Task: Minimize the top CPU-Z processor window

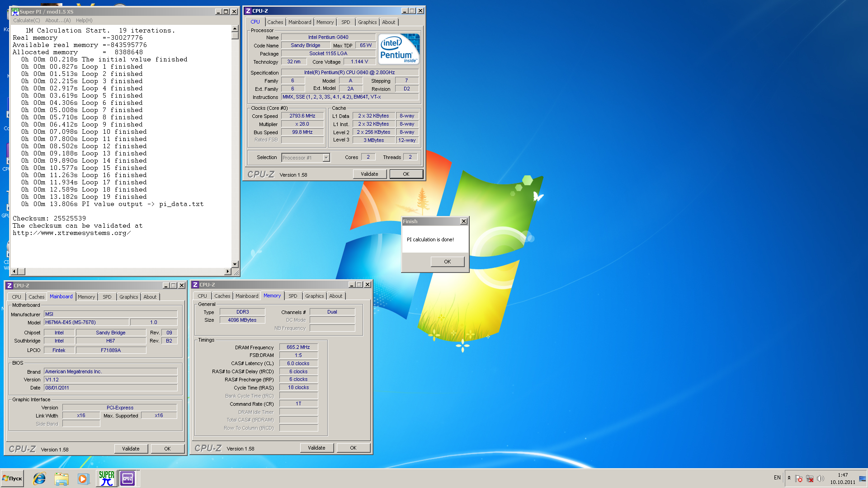Action: [405, 11]
